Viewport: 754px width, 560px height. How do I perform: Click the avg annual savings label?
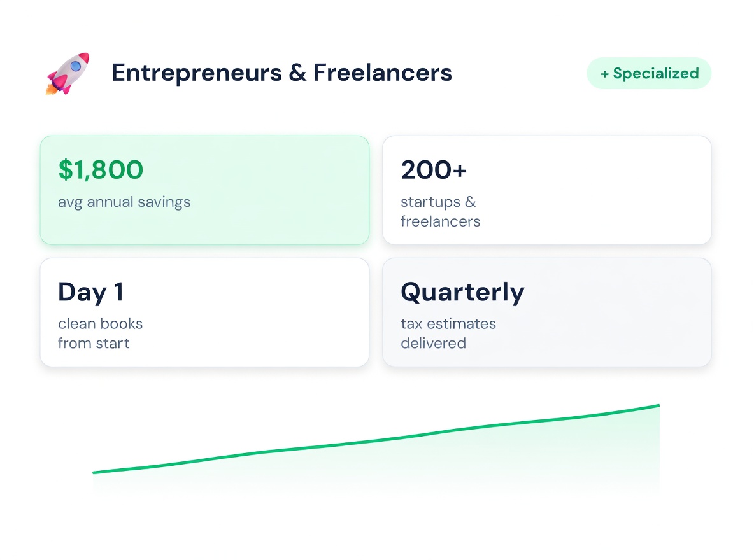click(x=124, y=202)
